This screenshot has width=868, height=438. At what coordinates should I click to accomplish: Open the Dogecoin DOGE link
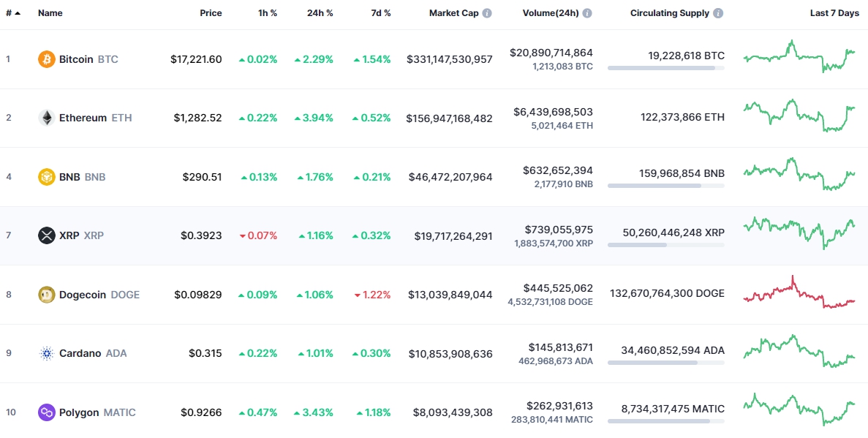(x=99, y=295)
